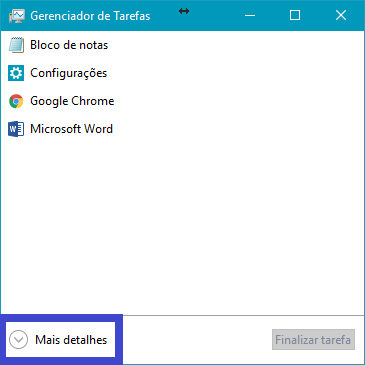This screenshot has height=365, width=365.
Task: Select the Google Chrome logo icon
Action: point(16,101)
